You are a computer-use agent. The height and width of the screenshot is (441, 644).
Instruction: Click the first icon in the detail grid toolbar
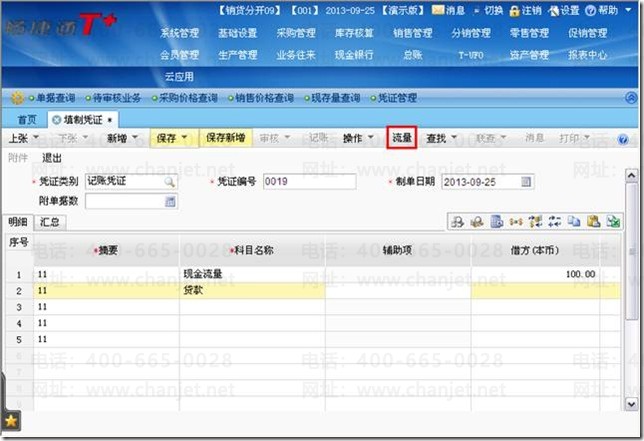point(457,222)
